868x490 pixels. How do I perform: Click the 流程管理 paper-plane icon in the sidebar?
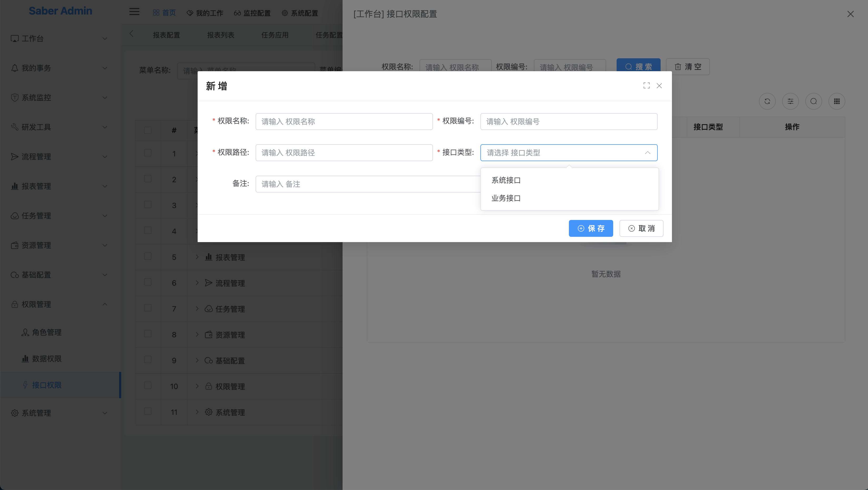click(x=14, y=156)
